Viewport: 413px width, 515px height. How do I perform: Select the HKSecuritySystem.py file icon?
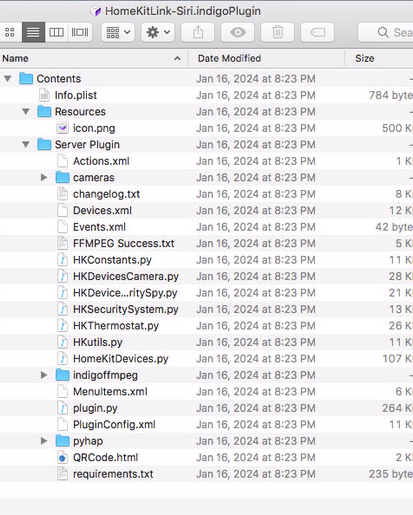click(x=62, y=309)
